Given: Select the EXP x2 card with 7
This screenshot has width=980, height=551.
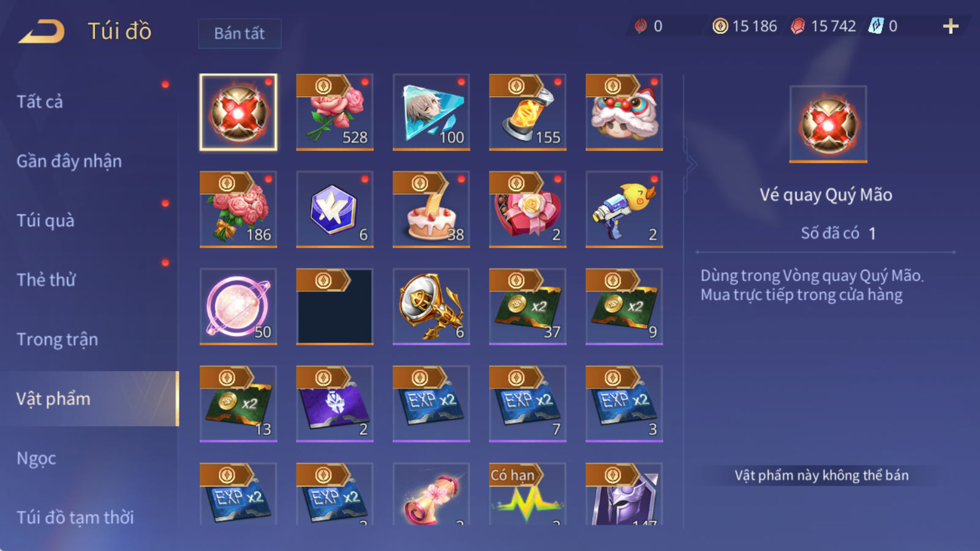Looking at the screenshot, I should tap(527, 404).
